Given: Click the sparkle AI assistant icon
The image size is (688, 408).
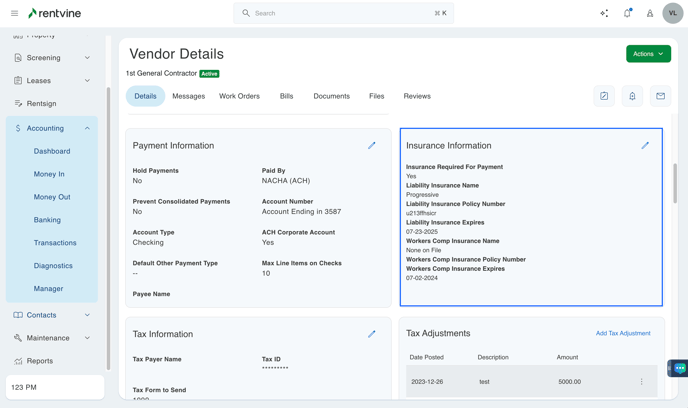Looking at the screenshot, I should click(x=604, y=13).
